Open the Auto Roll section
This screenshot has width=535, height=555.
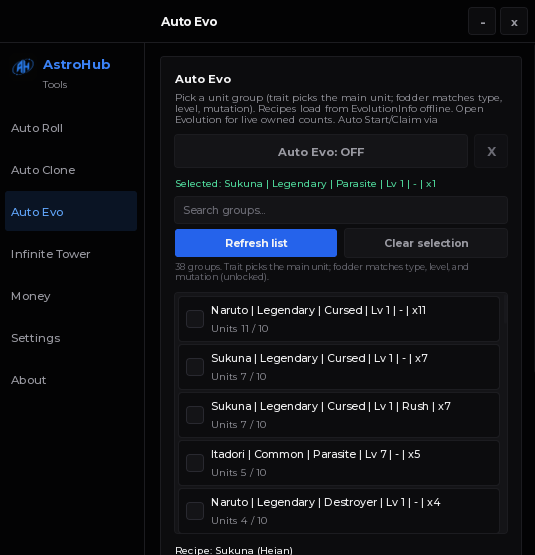pyautogui.click(x=37, y=128)
